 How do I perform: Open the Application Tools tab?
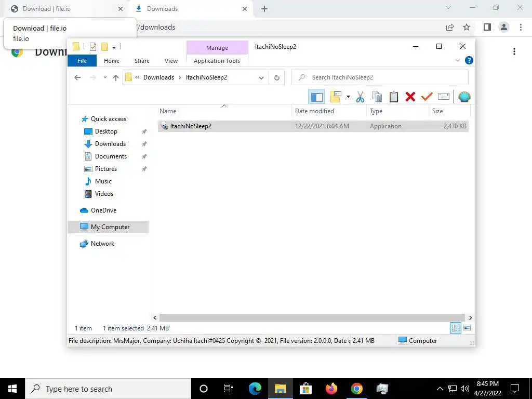(217, 61)
